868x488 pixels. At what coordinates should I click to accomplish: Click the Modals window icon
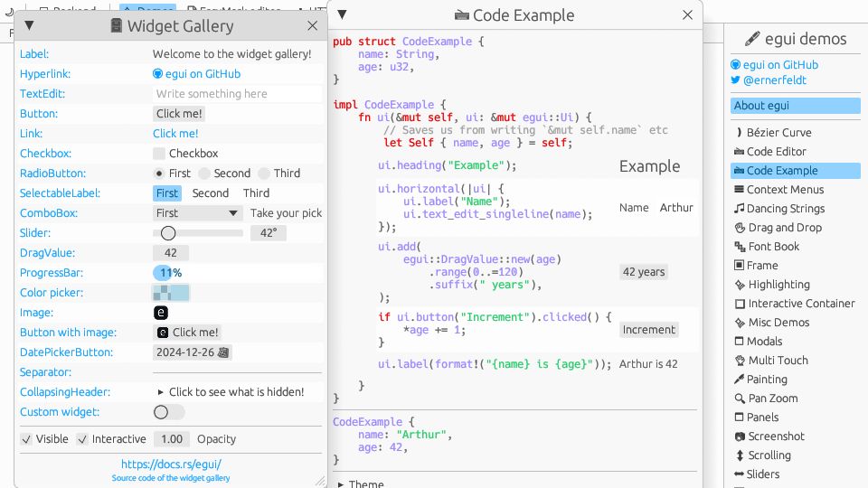pyautogui.click(x=739, y=342)
